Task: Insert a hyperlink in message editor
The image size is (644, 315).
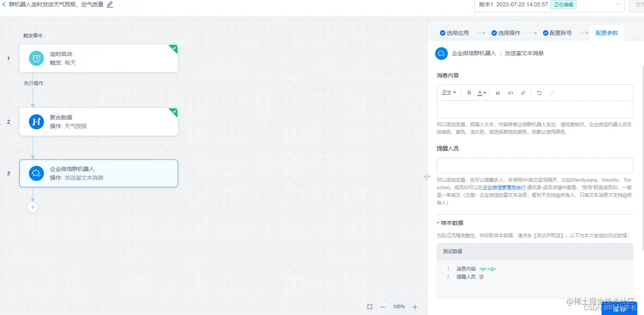Action: [x=523, y=92]
